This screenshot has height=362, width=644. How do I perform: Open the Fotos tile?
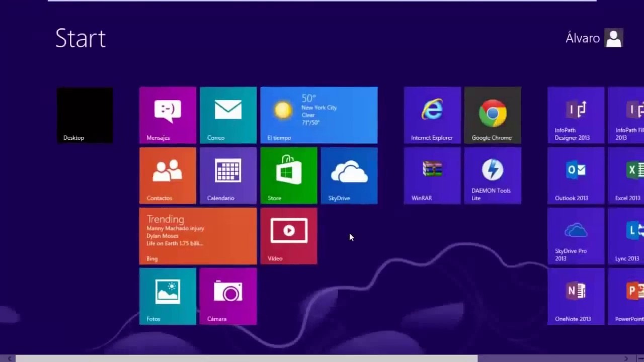tap(168, 296)
